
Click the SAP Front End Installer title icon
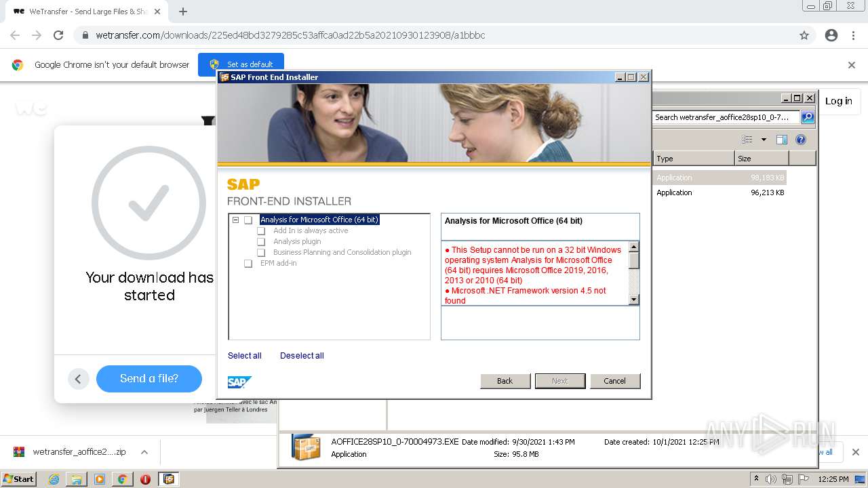click(224, 77)
